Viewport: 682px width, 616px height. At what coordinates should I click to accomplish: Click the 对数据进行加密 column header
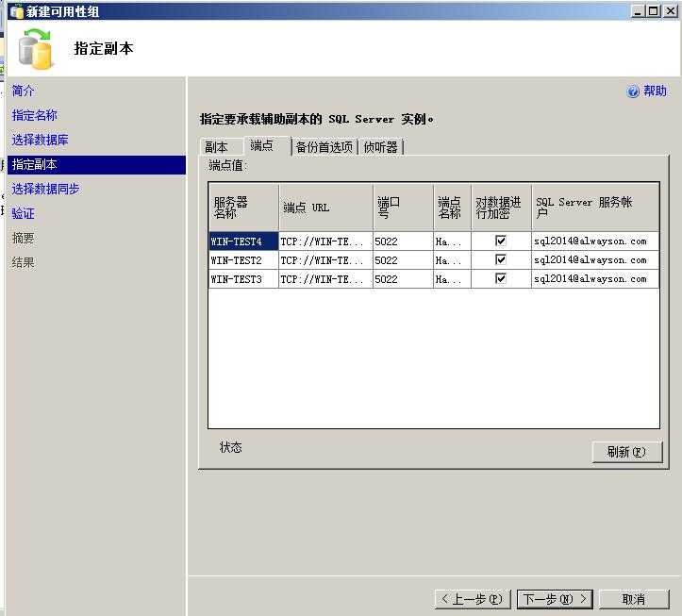[x=502, y=208]
